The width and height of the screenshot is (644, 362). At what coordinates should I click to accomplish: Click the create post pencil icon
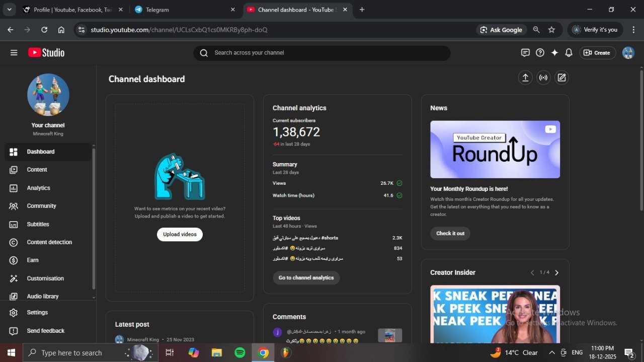click(561, 78)
